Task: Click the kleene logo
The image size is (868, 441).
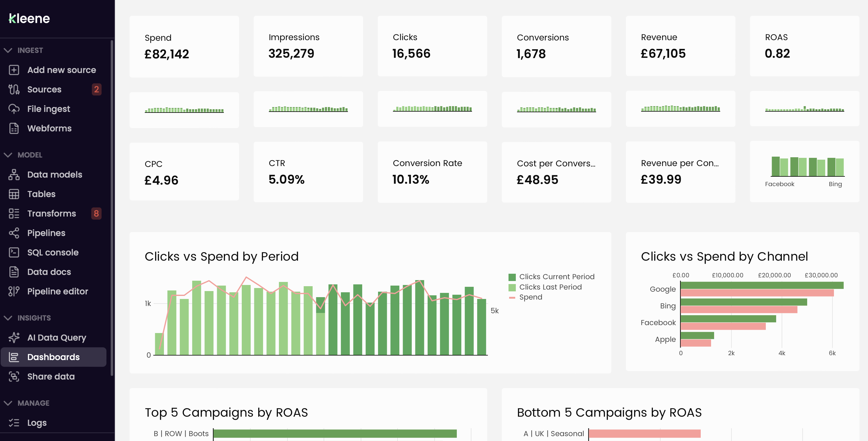Action: 29,19
